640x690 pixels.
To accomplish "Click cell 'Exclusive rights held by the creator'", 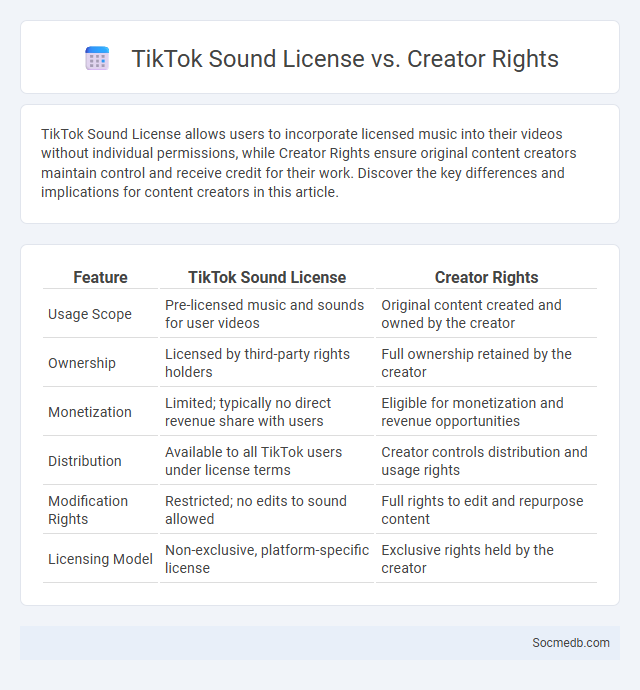I will tap(486, 559).
